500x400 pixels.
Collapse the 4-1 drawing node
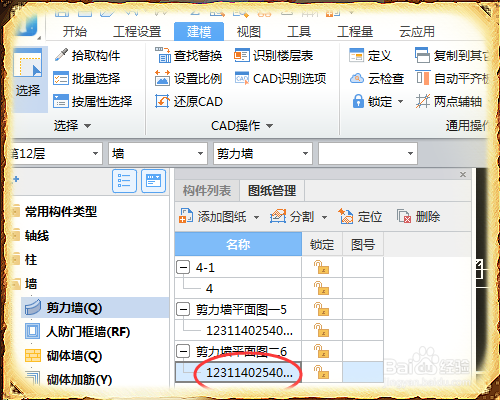point(183,267)
